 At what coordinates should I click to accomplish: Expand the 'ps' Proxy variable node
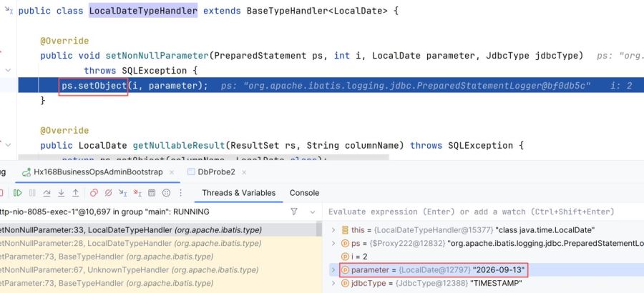[x=333, y=244]
